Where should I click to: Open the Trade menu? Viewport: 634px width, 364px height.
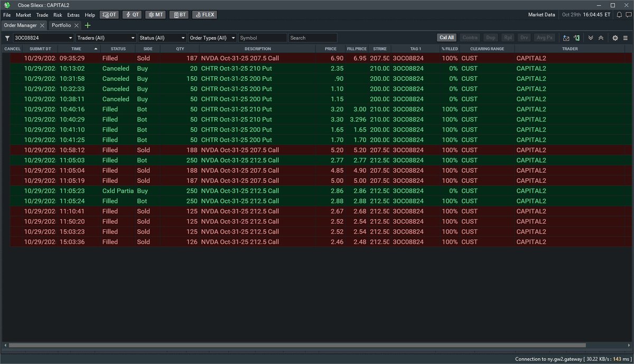click(x=42, y=15)
